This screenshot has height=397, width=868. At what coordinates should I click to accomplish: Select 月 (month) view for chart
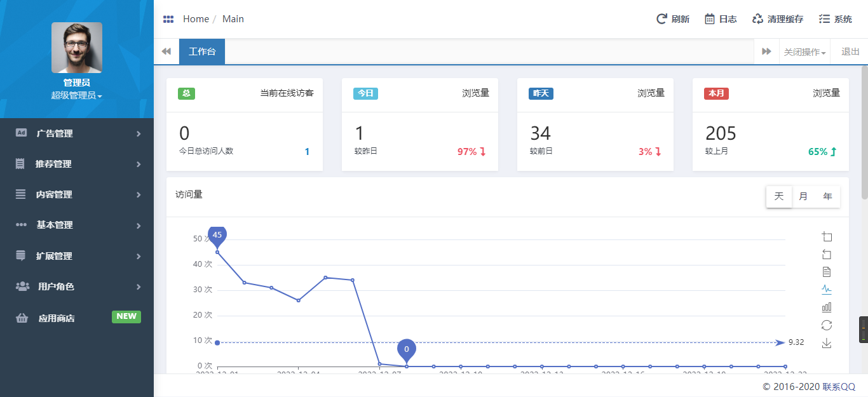click(x=803, y=196)
